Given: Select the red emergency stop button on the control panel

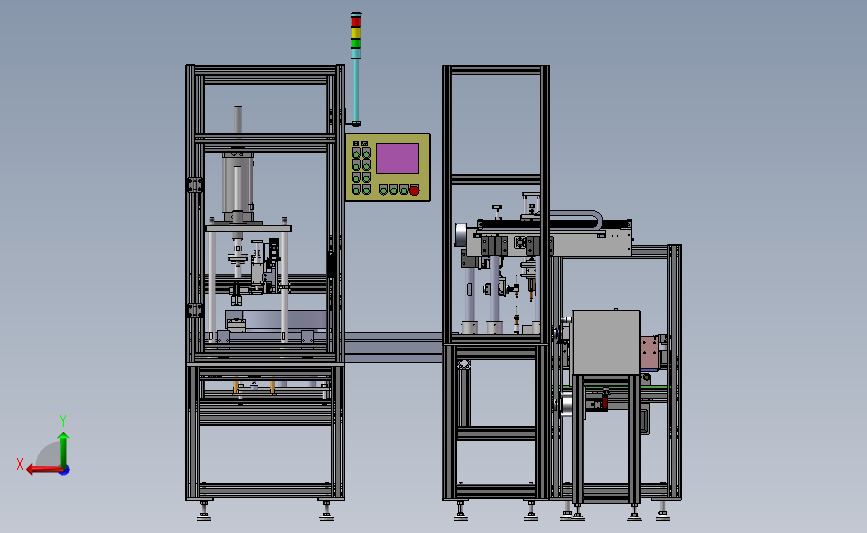Looking at the screenshot, I should point(414,191).
